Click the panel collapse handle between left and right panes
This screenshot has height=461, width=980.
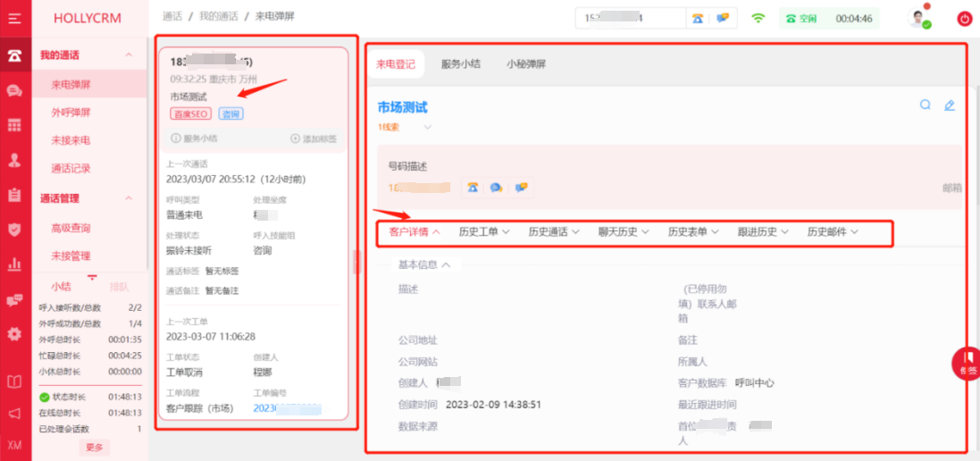click(357, 263)
